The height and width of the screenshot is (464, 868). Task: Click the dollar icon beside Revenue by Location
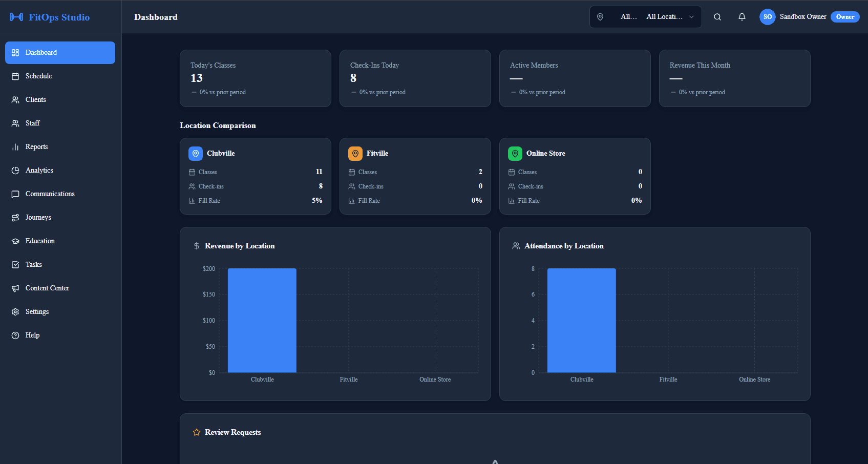[196, 245]
